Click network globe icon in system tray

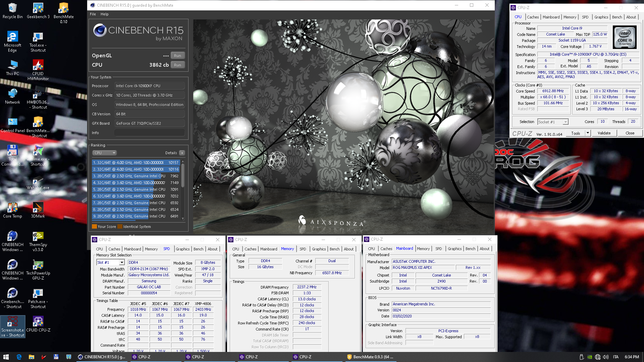pos(598,357)
